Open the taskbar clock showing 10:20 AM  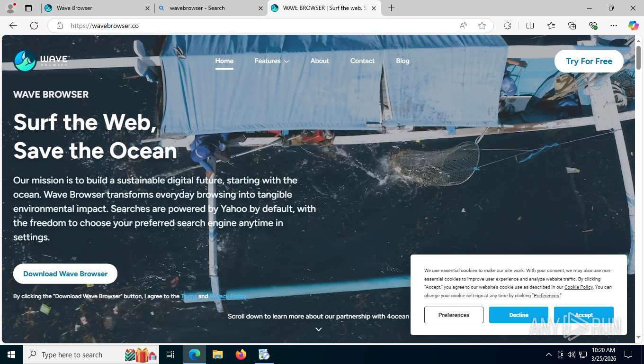603,355
